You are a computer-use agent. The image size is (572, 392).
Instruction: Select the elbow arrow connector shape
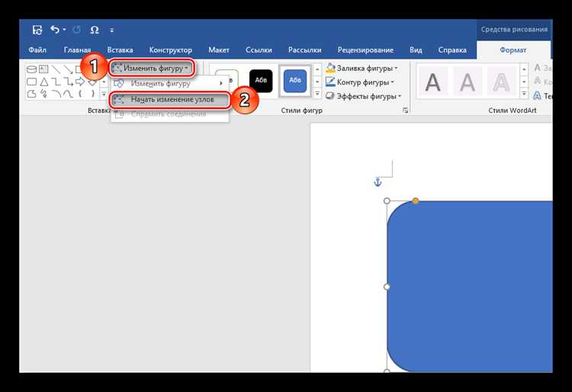pos(68,82)
